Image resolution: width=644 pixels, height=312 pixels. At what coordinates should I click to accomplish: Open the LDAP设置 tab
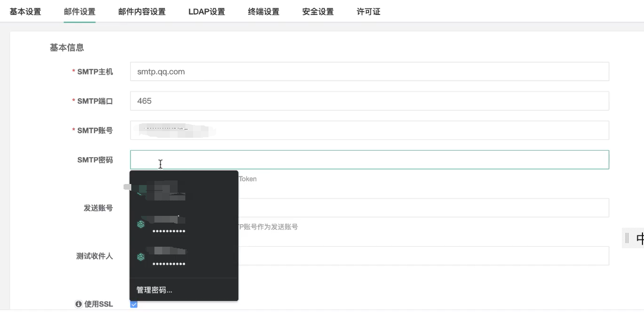(206, 11)
